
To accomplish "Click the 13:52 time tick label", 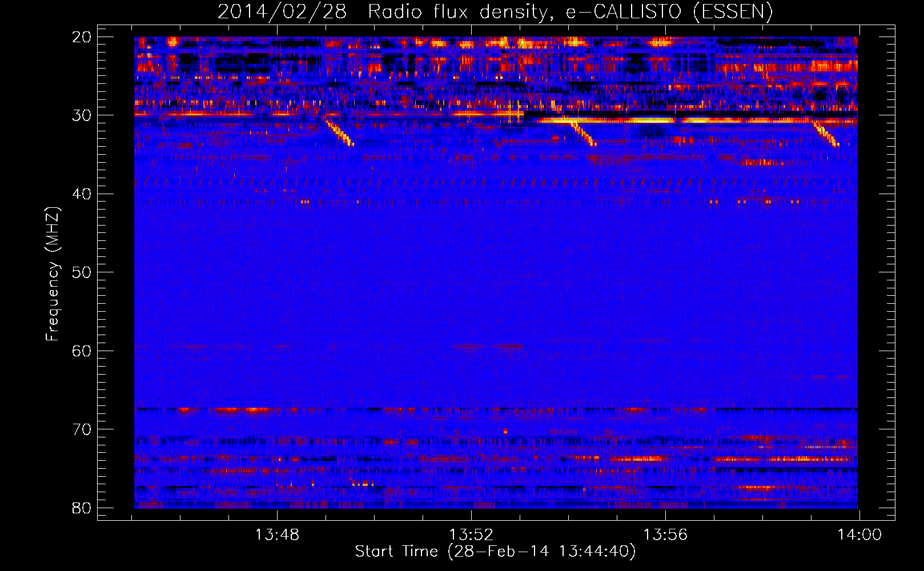I will [471, 535].
